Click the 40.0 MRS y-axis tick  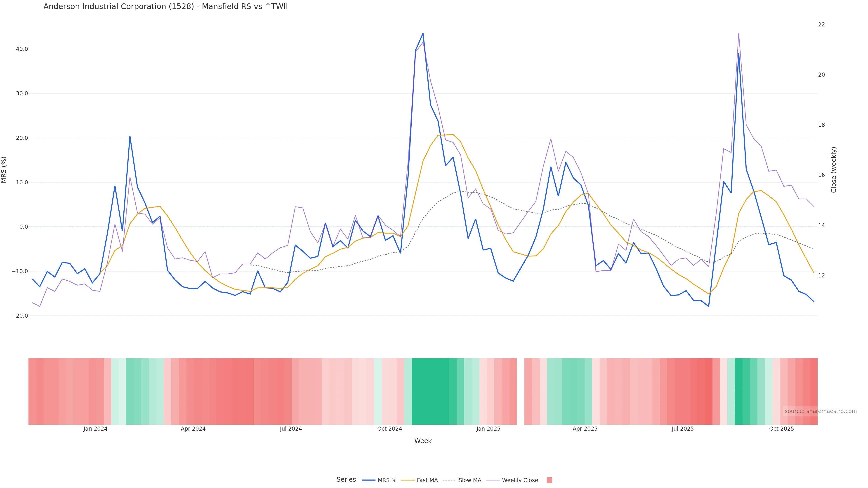pos(22,49)
